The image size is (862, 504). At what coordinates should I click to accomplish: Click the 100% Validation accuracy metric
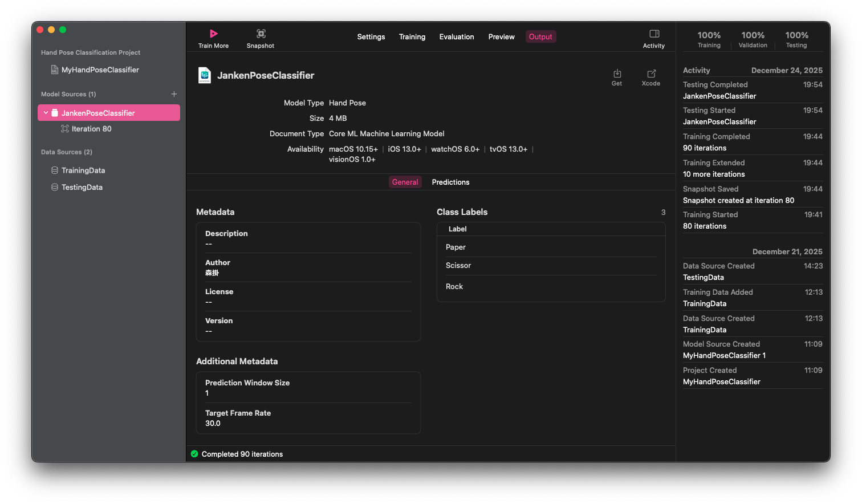[753, 39]
